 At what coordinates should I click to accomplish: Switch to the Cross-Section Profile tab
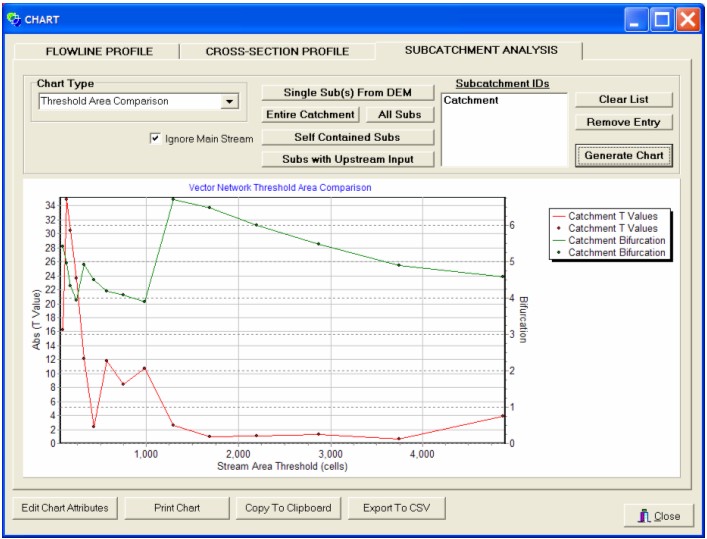pos(277,51)
